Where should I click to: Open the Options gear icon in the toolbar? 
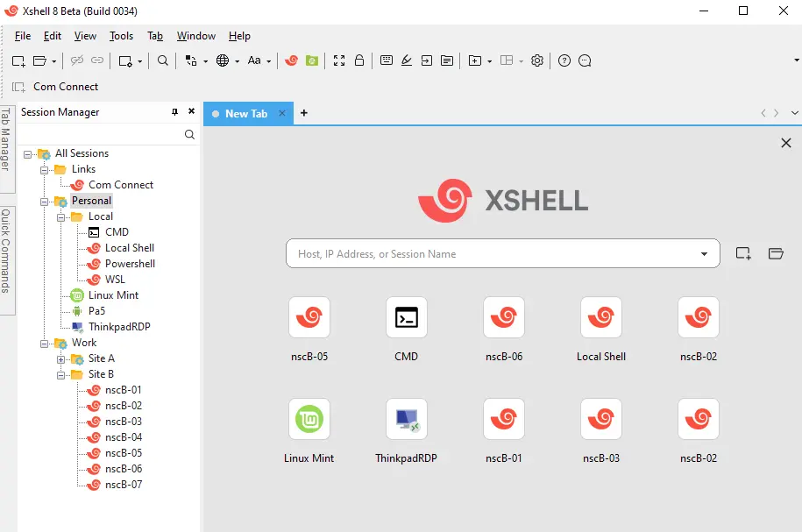point(537,60)
